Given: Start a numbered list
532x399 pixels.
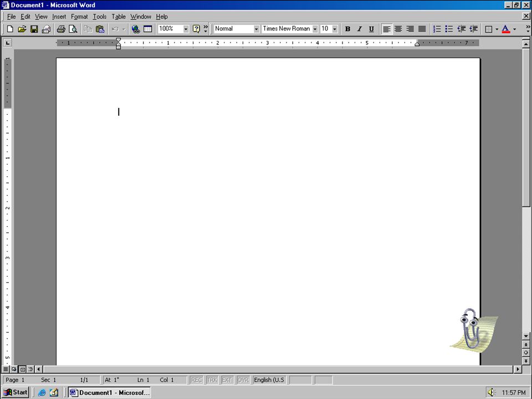Looking at the screenshot, I should click(x=437, y=29).
